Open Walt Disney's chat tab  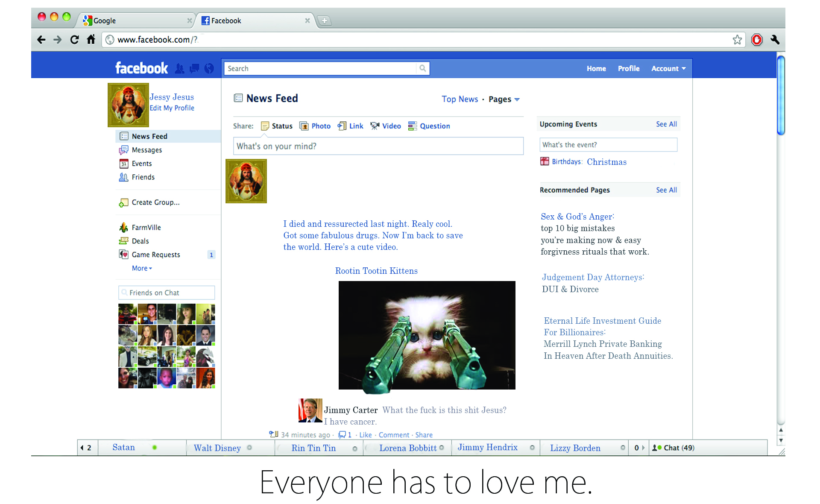231,448
